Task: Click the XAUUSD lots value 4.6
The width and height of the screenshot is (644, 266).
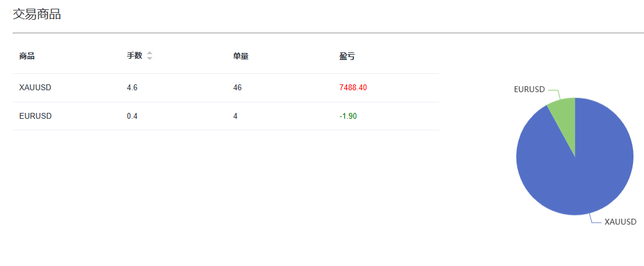Action: (132, 87)
